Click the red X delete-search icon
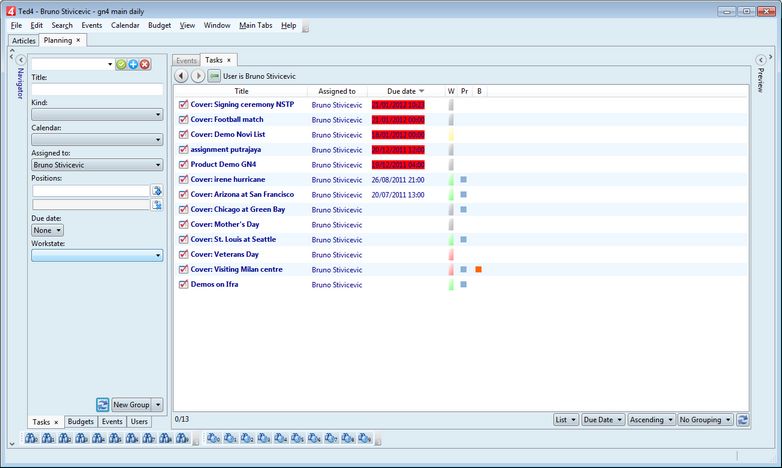The image size is (782, 468). [145, 64]
